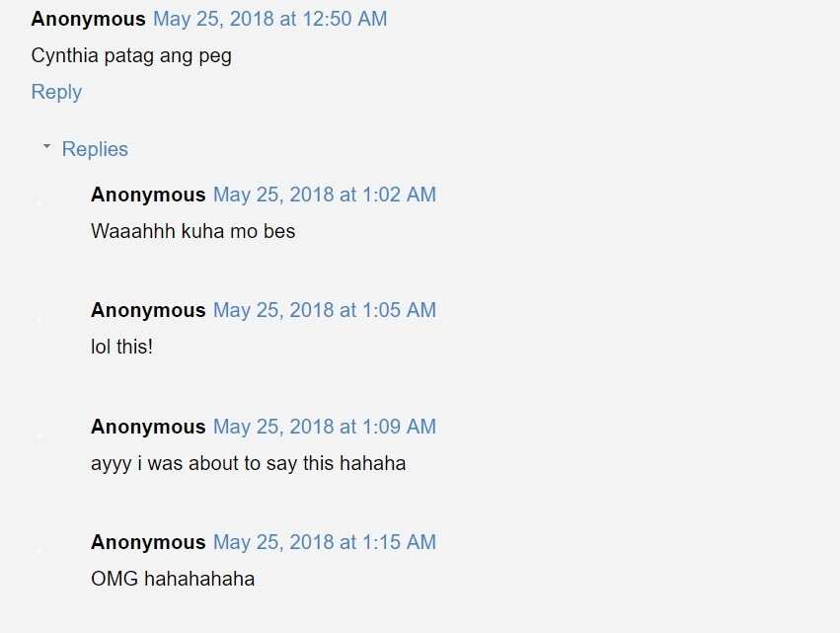Viewport: 840px width, 633px height.
Task: Click avatar placeholder beside 1:02 AM reply
Action: click(38, 201)
